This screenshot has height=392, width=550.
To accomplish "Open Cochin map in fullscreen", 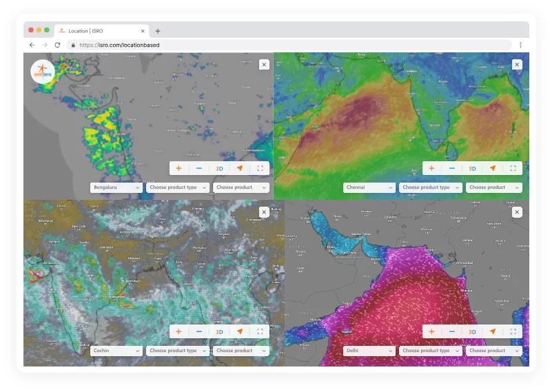I will [260, 331].
